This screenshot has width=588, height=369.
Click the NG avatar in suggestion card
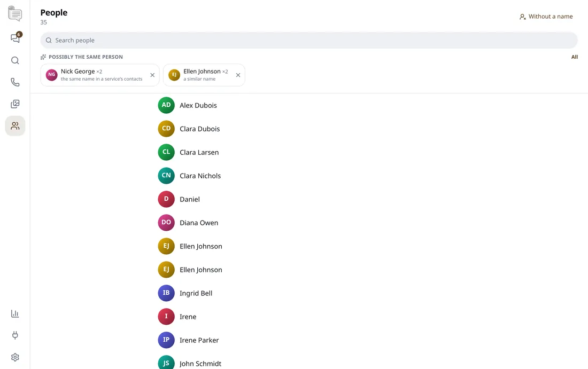[52, 75]
